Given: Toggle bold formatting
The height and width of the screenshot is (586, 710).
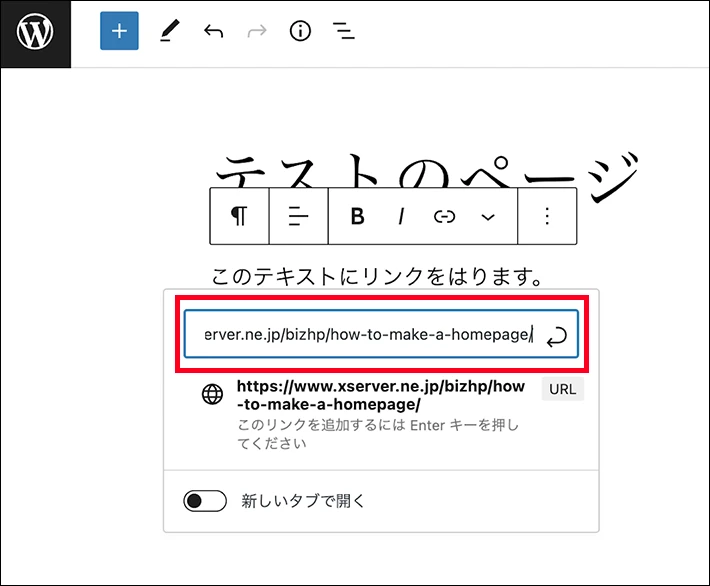Looking at the screenshot, I should coord(357,216).
